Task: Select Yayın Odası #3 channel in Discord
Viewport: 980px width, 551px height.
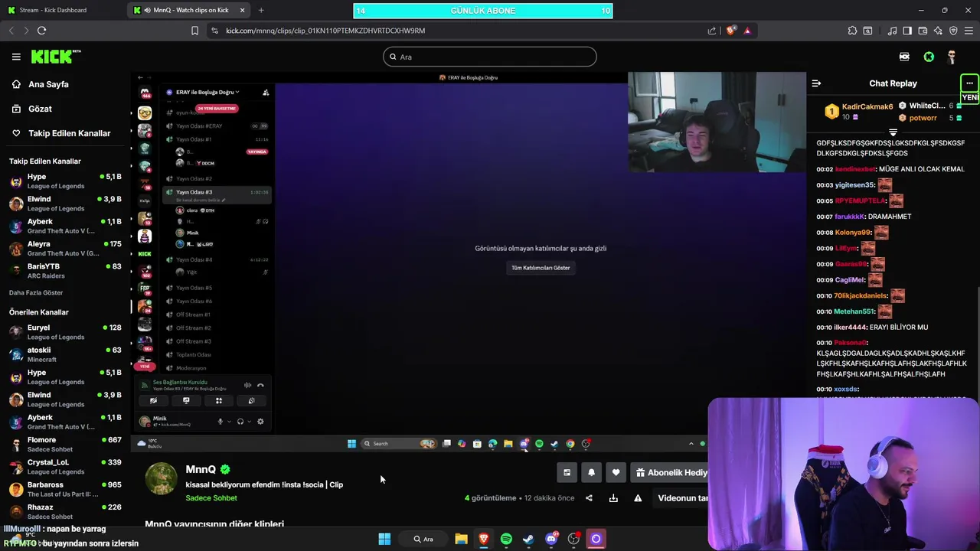Action: click(218, 192)
